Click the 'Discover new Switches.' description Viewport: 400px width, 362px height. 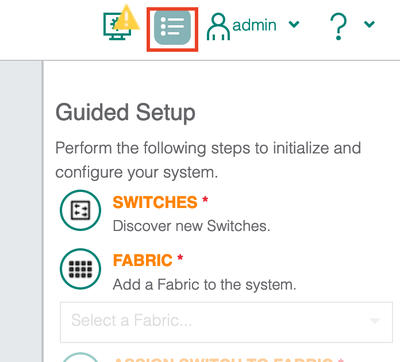(191, 226)
